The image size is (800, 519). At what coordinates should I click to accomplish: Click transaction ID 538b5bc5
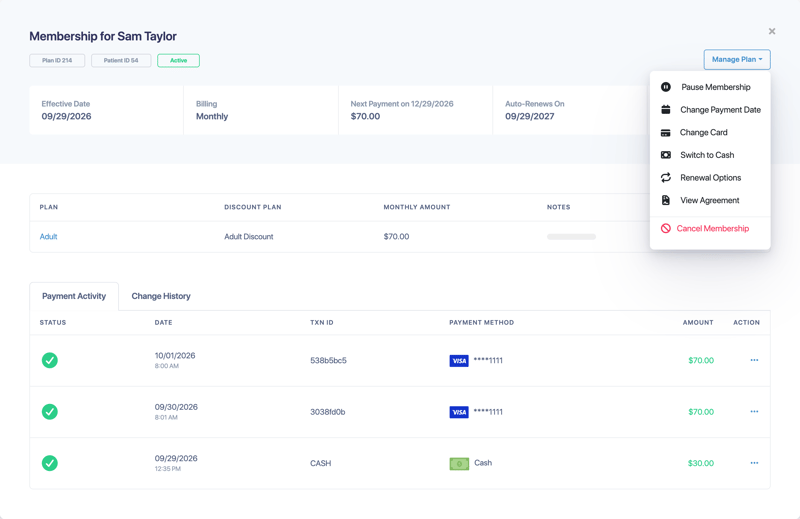click(x=328, y=360)
